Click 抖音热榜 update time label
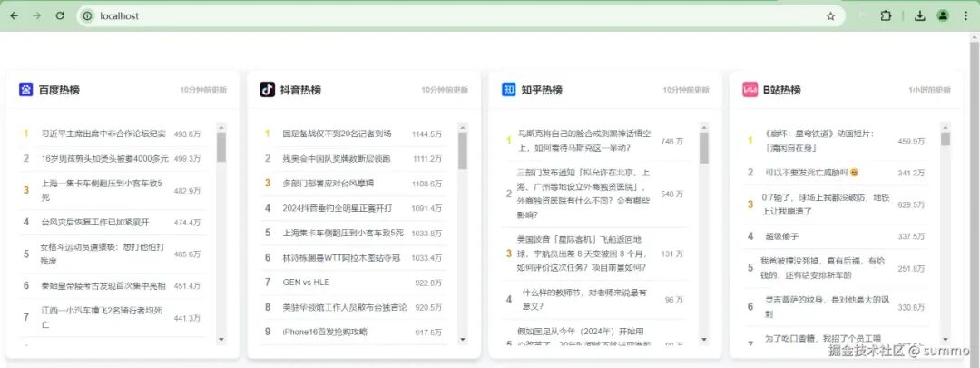The width and height of the screenshot is (980, 368). (x=445, y=90)
